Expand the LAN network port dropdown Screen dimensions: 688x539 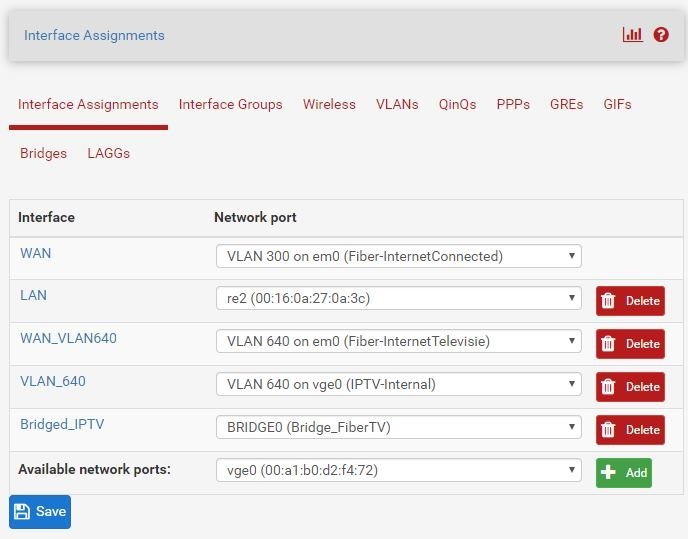click(398, 298)
